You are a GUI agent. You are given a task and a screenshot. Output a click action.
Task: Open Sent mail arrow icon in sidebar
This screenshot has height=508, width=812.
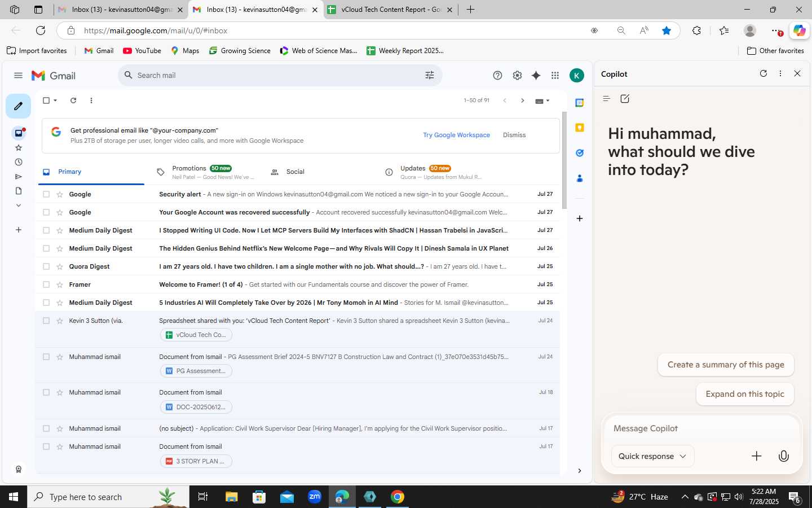tap(19, 177)
